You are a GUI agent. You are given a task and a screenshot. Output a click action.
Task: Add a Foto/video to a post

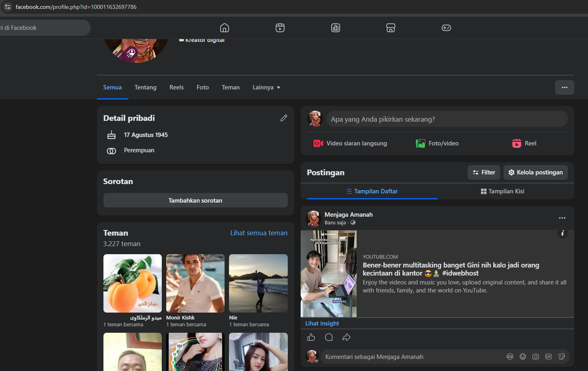[x=437, y=143]
